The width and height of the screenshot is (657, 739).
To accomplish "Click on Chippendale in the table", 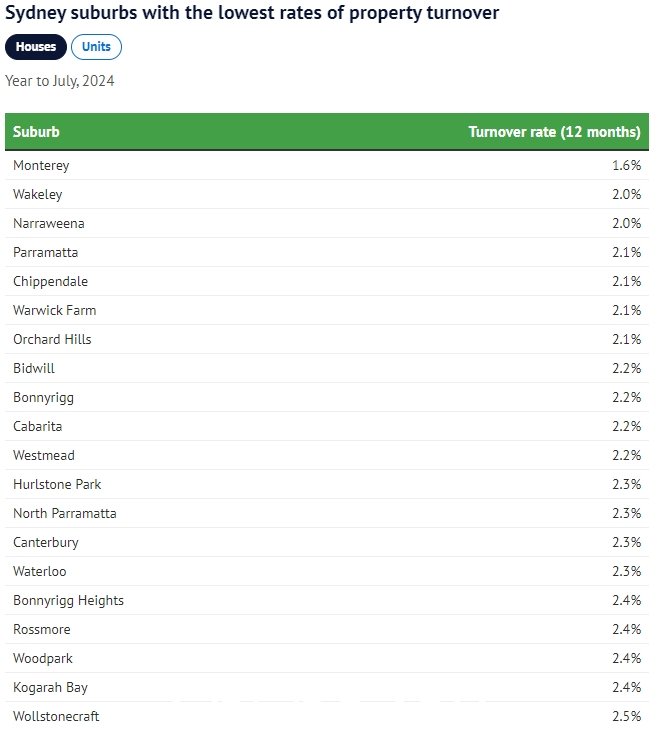I will (x=50, y=281).
